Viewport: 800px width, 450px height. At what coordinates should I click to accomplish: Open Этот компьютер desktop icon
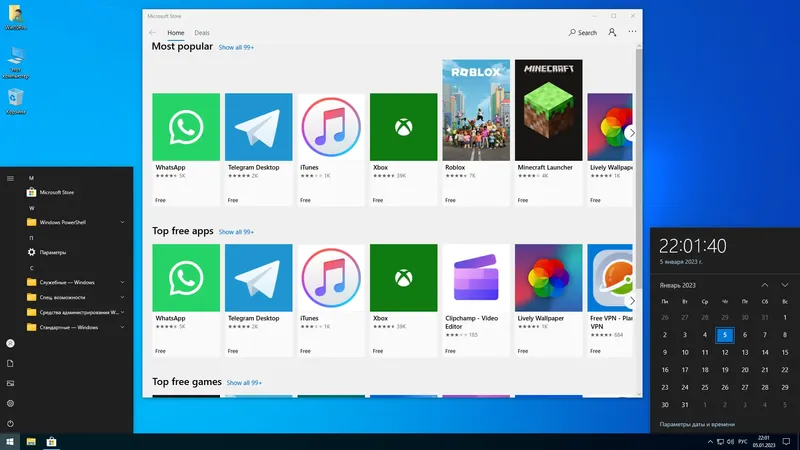click(15, 63)
